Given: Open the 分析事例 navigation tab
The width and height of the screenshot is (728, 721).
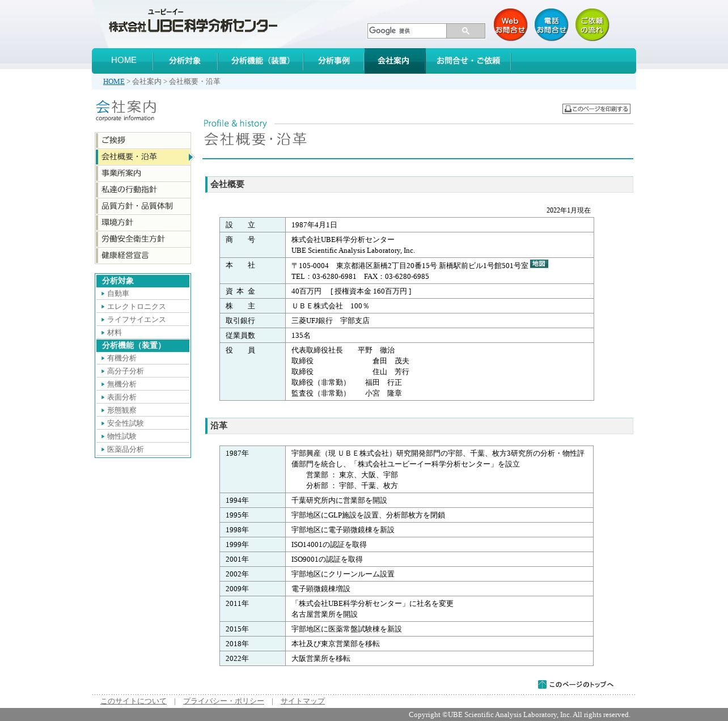Looking at the screenshot, I should click(x=334, y=61).
